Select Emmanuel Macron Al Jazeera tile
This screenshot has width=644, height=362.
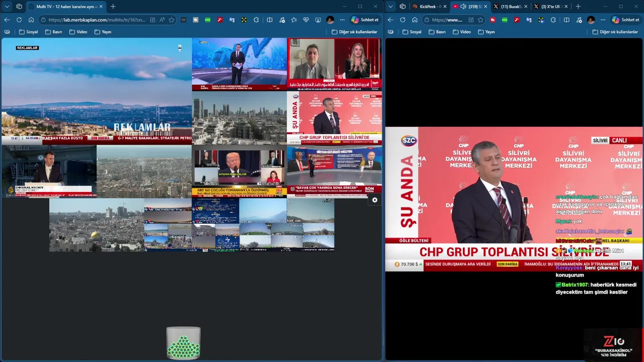coord(49,171)
